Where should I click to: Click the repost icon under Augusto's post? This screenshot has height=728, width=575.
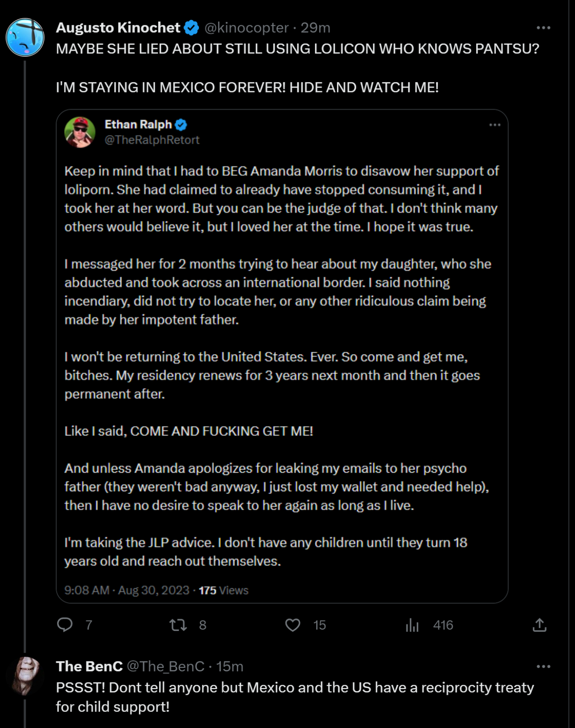coord(178,625)
